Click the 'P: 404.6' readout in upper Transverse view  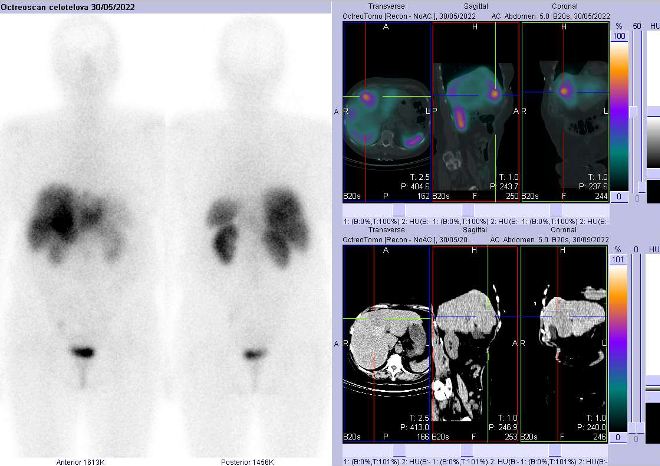click(x=415, y=186)
